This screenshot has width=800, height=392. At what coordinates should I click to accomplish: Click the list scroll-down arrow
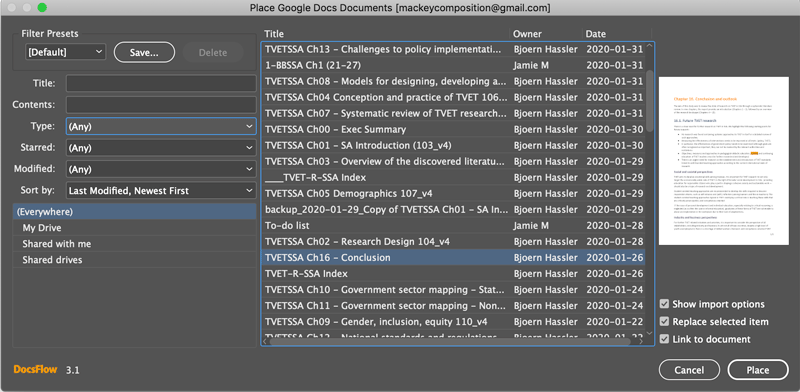click(649, 332)
